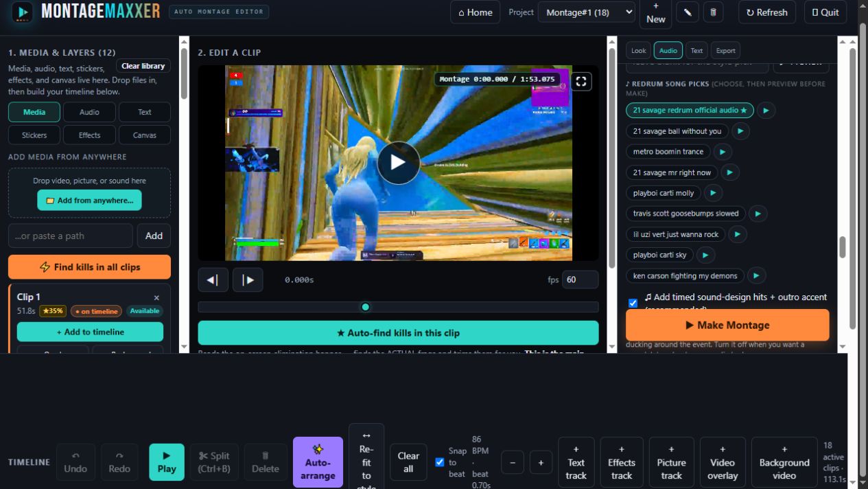Click the MontageMaxxer logo icon
Viewport: 868px width, 489px height.
pyautogui.click(x=23, y=12)
